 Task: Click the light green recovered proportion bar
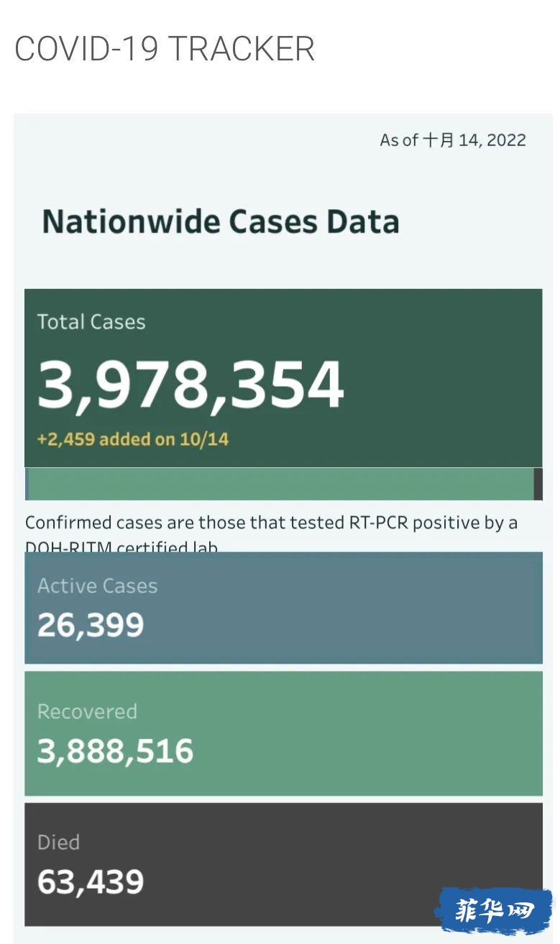(x=280, y=484)
